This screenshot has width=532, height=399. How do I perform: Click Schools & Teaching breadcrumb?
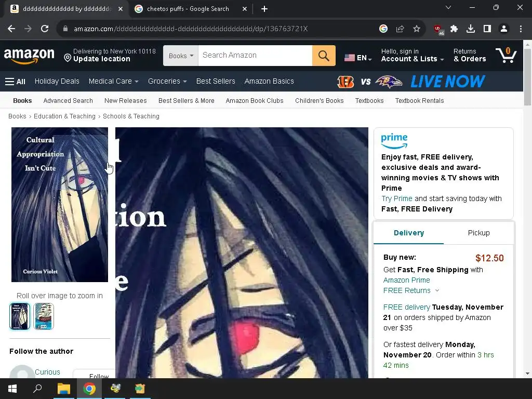pos(131,116)
